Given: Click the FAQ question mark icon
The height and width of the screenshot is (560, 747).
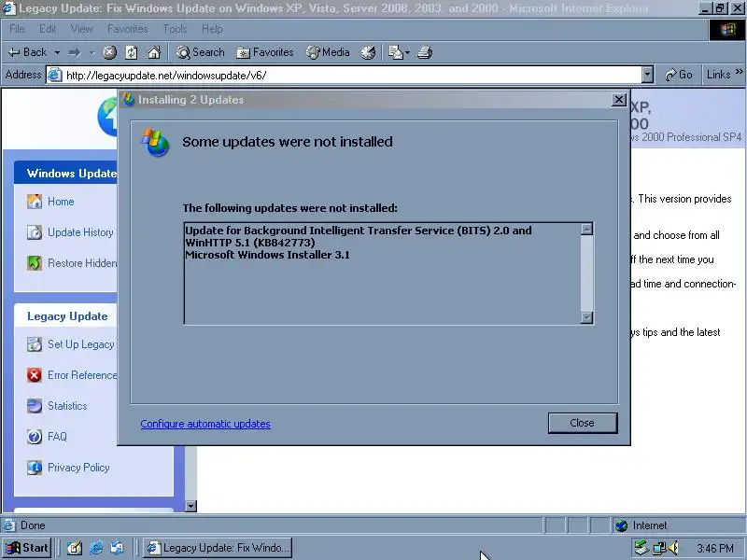Looking at the screenshot, I should (x=35, y=437).
